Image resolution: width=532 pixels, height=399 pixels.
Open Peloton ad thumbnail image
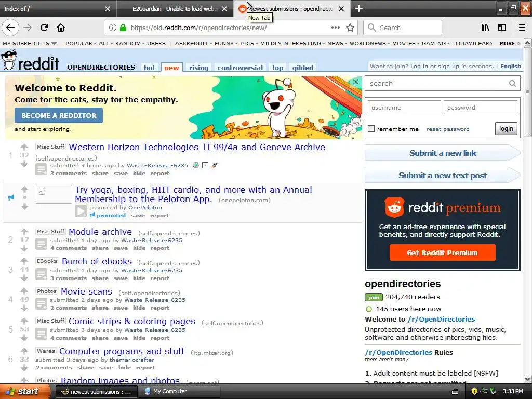[x=54, y=194]
